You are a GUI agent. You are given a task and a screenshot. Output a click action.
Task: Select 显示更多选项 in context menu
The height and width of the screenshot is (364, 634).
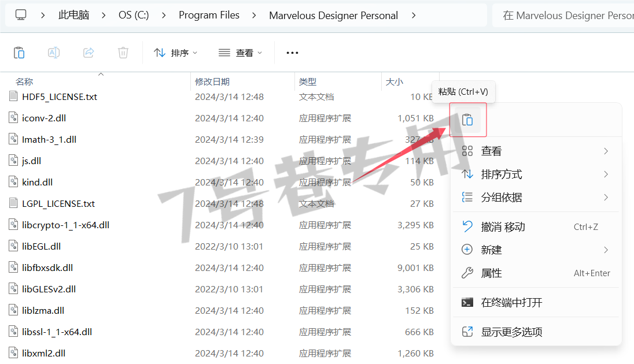pos(536,332)
